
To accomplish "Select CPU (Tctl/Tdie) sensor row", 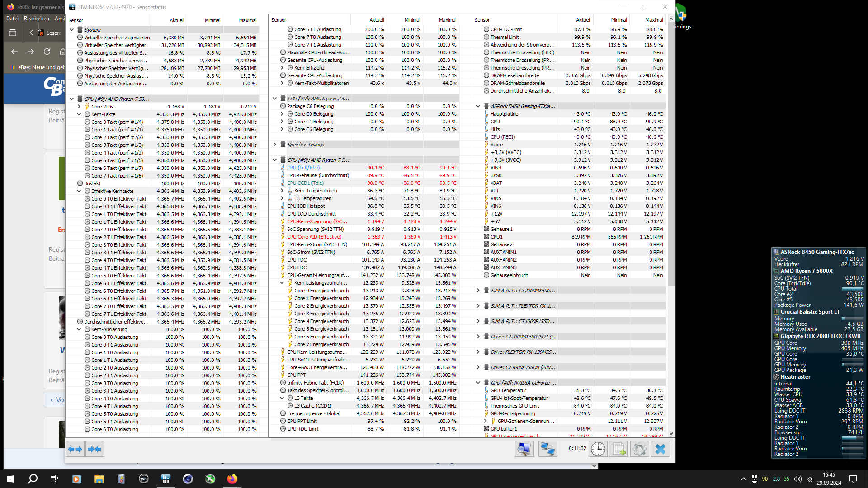I will 303,168.
